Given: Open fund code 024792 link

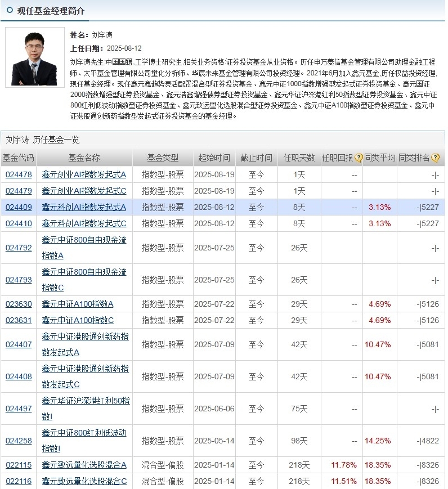Looking at the screenshot, I should pyautogui.click(x=19, y=248).
